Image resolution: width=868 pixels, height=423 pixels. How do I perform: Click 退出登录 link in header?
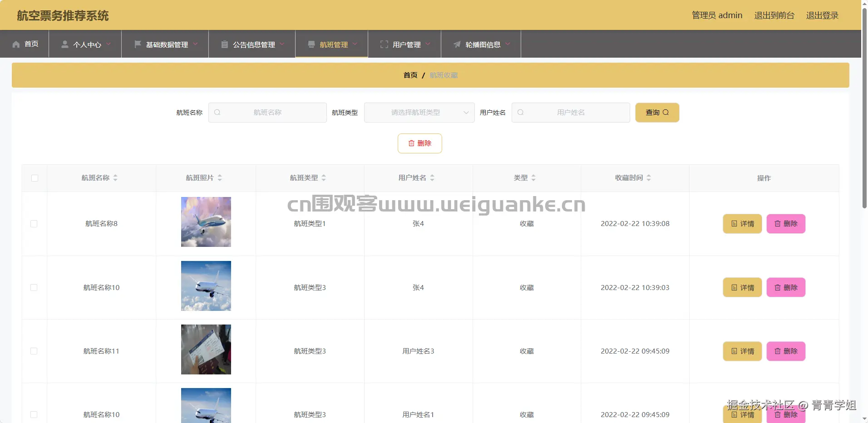(x=822, y=15)
